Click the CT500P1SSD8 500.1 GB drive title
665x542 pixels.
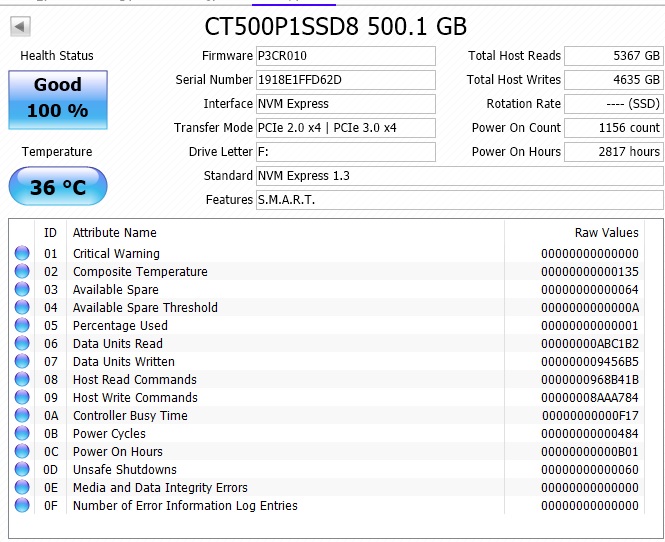[335, 26]
